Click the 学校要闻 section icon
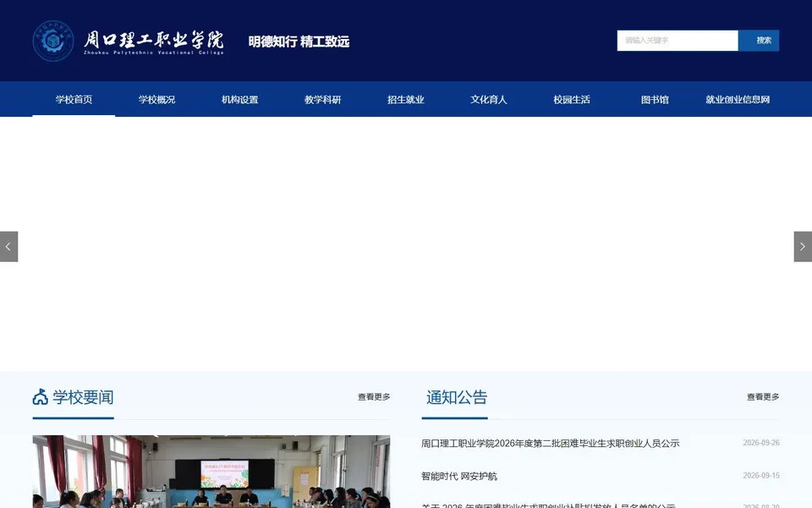 [x=41, y=397]
